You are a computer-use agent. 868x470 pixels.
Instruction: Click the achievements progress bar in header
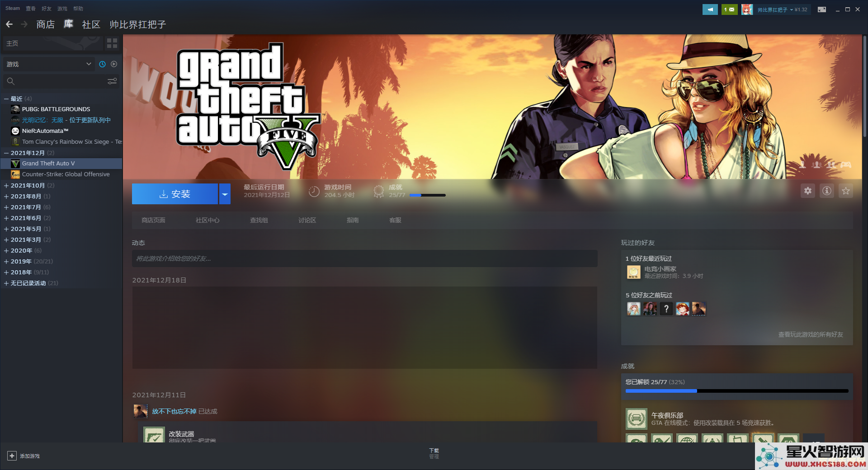427,195
